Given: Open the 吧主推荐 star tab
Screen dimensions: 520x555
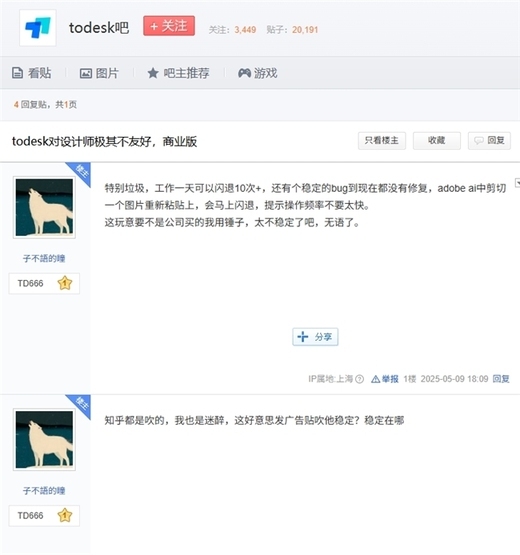Looking at the screenshot, I should pyautogui.click(x=178, y=73).
